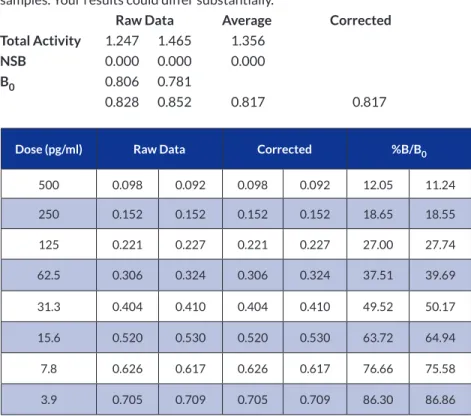Select the 49.52 percent value cell
This screenshot has width=471, height=416.
coord(378,306)
